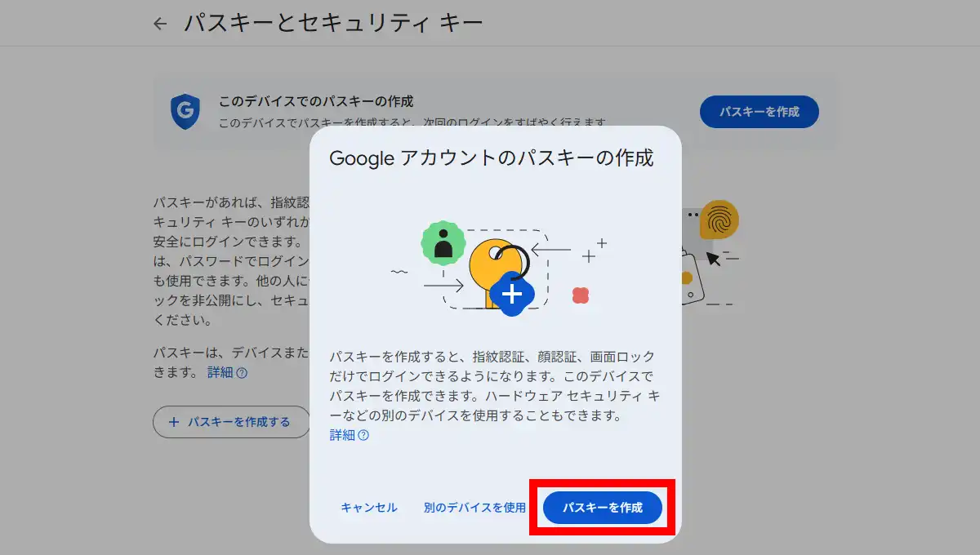Click the dialog paragraph starting パスキーを作成すると、指紋認証
980x555 pixels.
click(x=495, y=387)
